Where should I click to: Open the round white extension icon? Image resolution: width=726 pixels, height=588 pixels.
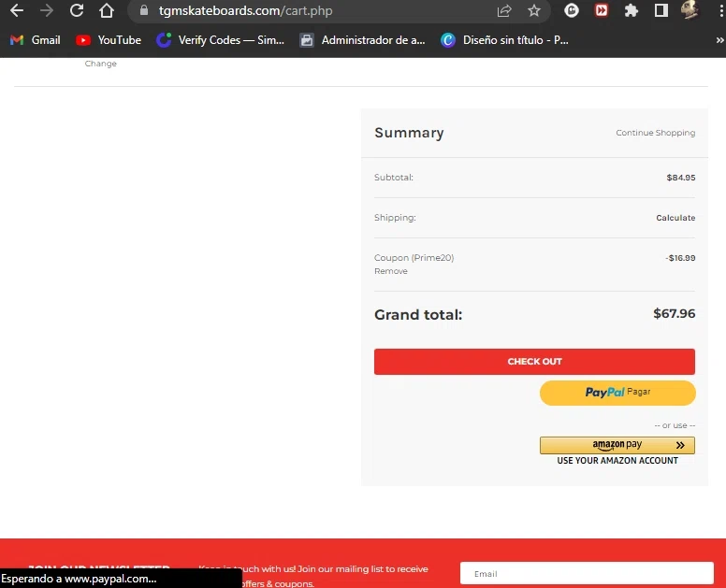pyautogui.click(x=572, y=10)
